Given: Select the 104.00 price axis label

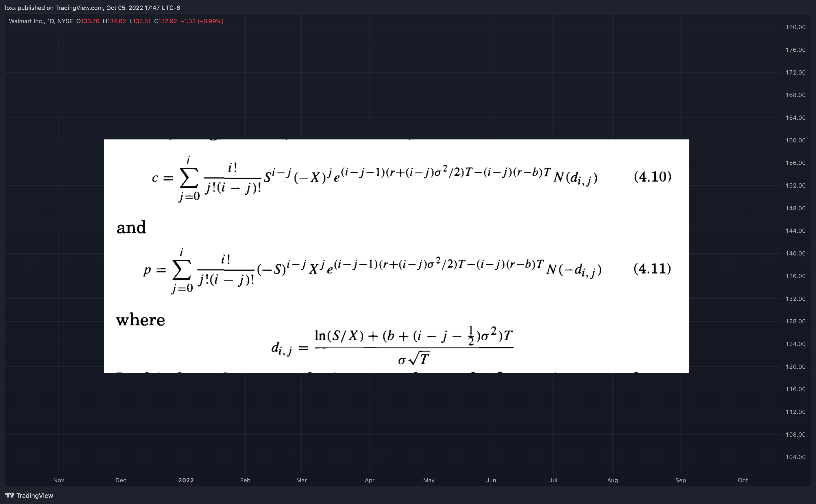Looking at the screenshot, I should [x=795, y=457].
